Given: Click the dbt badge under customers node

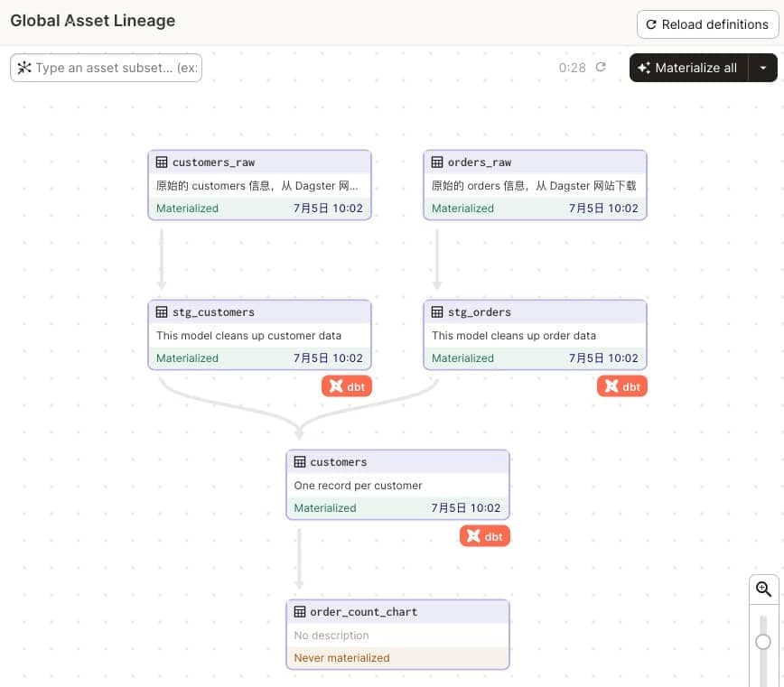Looking at the screenshot, I should [x=485, y=536].
